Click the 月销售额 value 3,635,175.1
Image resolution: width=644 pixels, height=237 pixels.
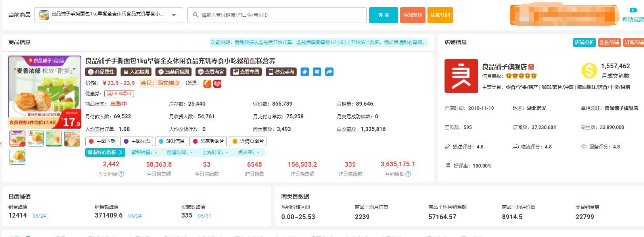point(398,164)
